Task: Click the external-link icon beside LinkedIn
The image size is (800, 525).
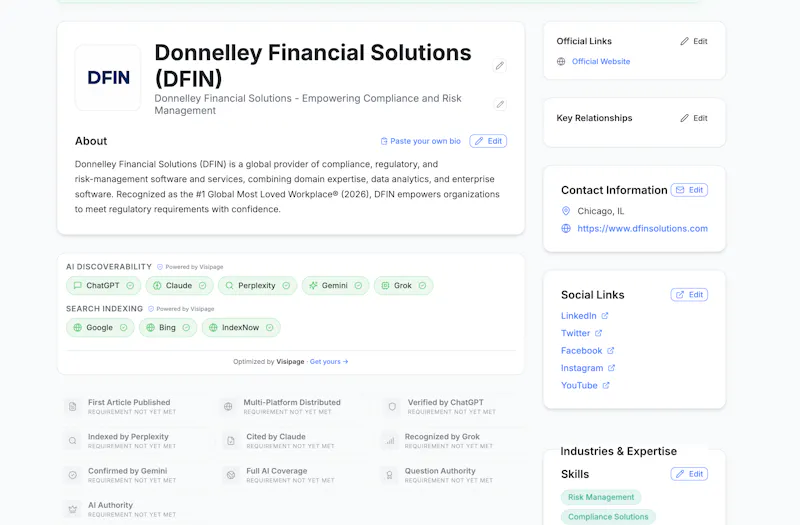Action: (605, 316)
